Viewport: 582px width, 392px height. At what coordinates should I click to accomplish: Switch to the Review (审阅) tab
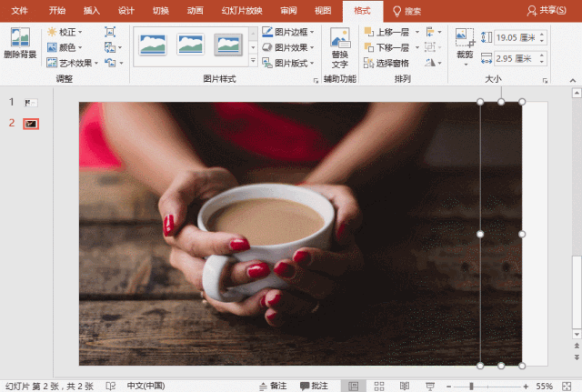(x=288, y=11)
